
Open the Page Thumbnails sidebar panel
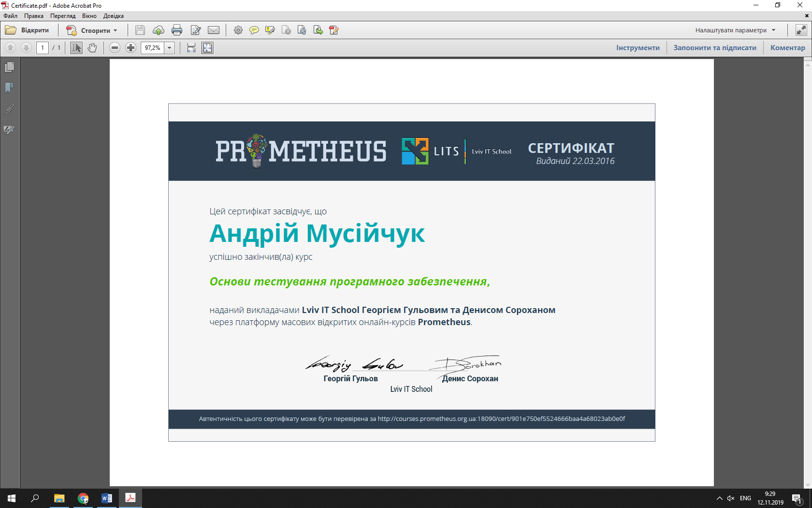(x=9, y=67)
